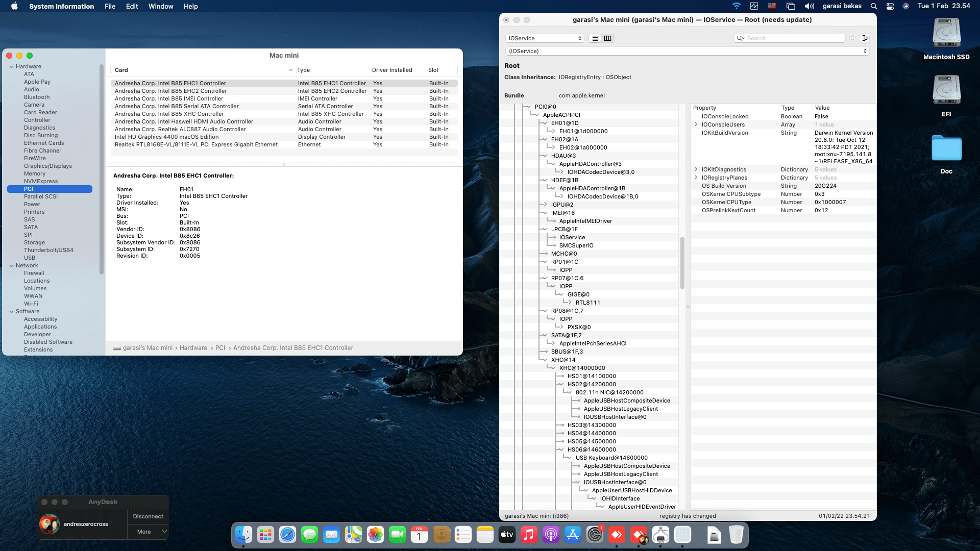Image resolution: width=980 pixels, height=551 pixels.
Task: Open the Help menu
Action: 190,6
